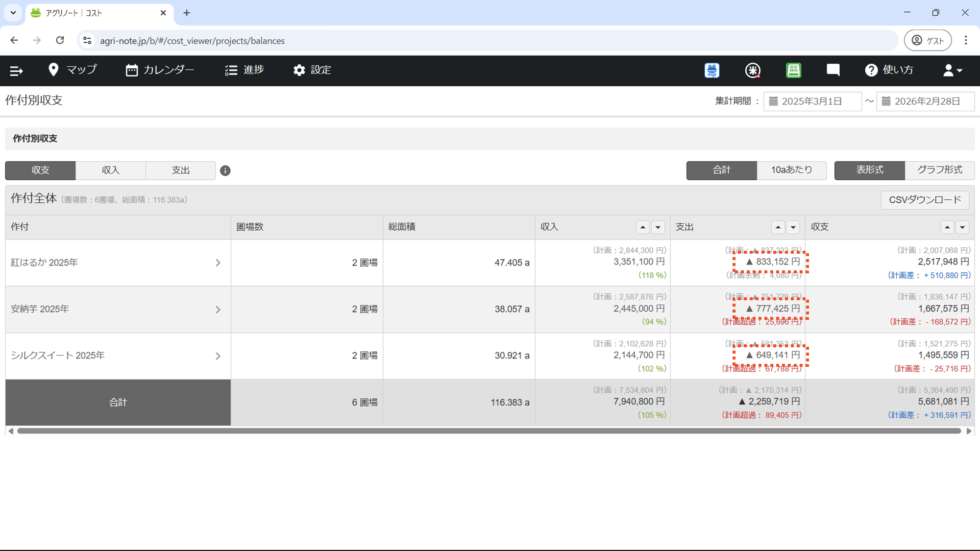
Task: Click the green ledger book icon
Action: click(x=793, y=71)
